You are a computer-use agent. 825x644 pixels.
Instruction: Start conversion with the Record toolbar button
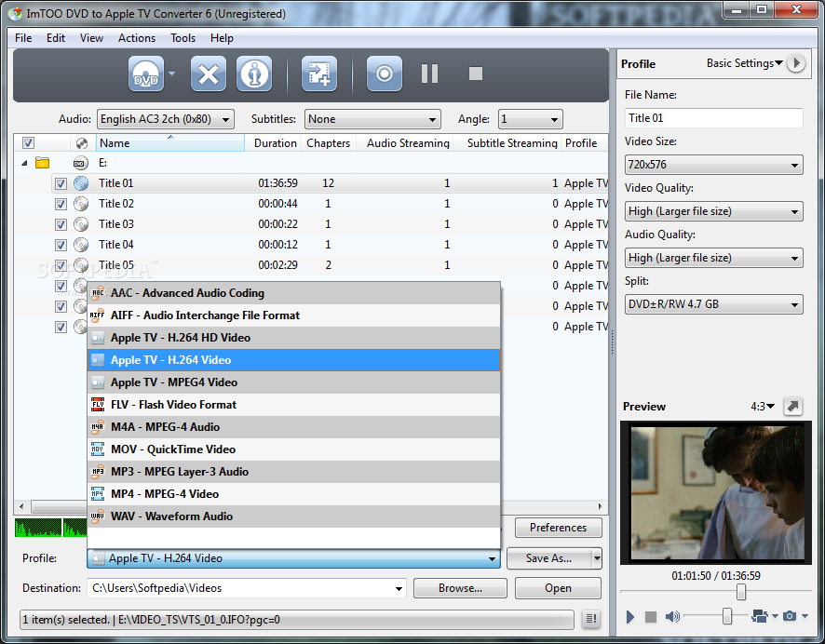click(x=384, y=74)
